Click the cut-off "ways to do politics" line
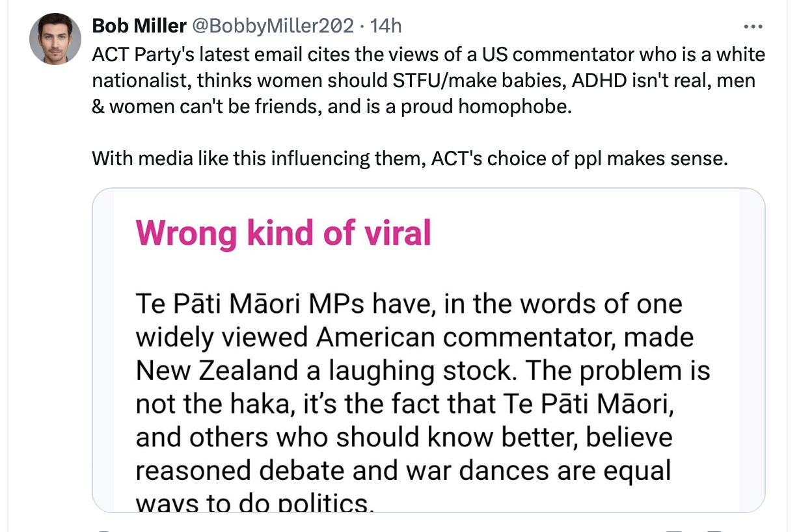 254,502
